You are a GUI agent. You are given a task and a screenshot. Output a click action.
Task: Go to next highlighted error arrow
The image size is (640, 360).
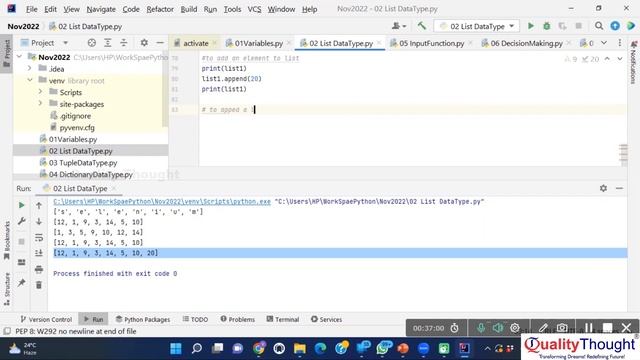(x=620, y=59)
